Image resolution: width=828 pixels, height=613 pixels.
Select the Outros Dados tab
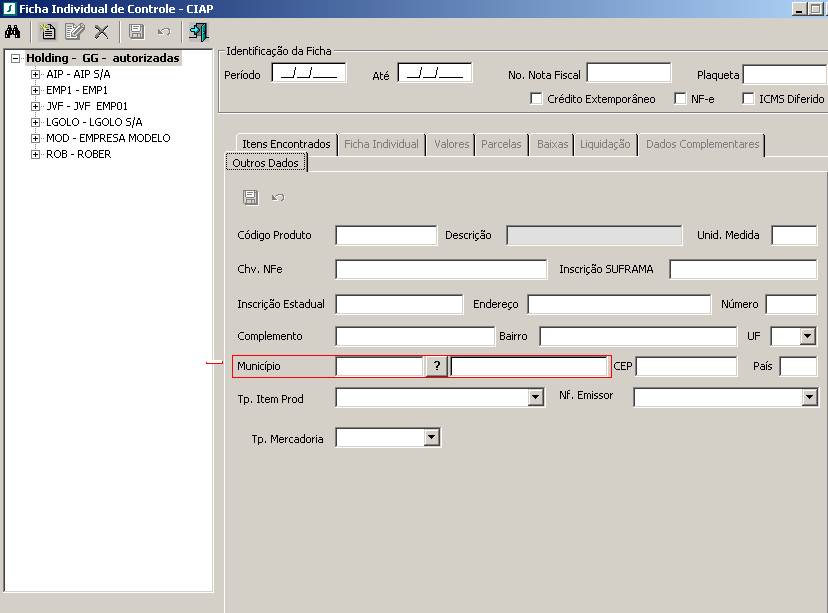click(265, 162)
